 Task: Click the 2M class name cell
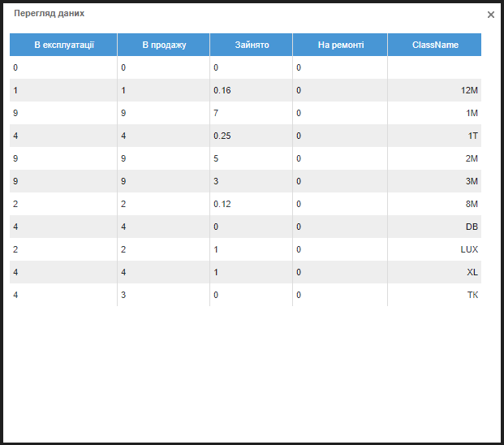472,158
